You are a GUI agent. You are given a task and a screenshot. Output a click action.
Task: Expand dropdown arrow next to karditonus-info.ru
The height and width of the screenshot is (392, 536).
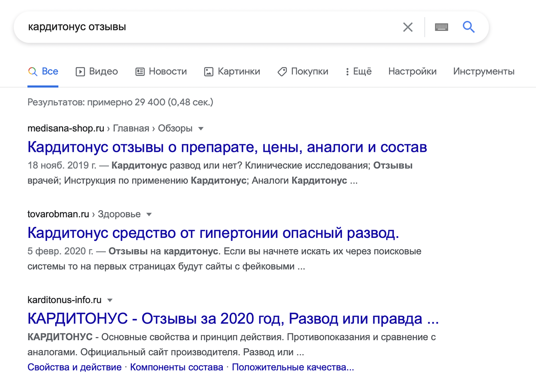click(x=110, y=300)
